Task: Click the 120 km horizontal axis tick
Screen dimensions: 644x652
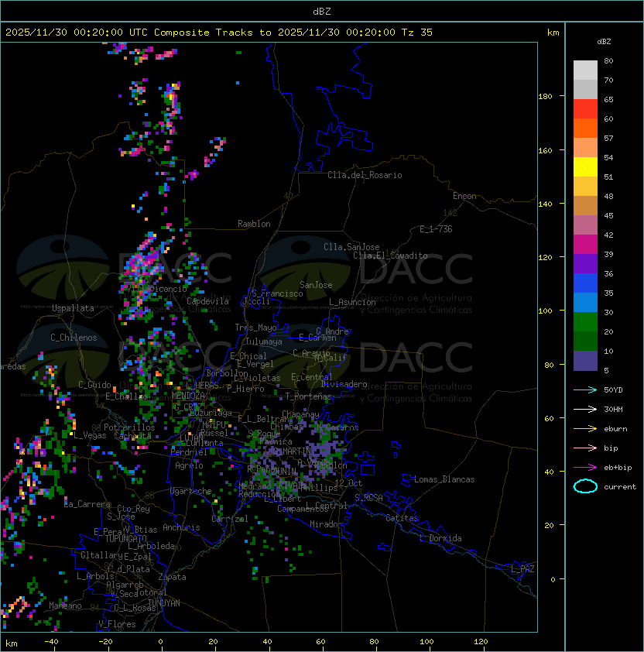Action: pos(481,642)
